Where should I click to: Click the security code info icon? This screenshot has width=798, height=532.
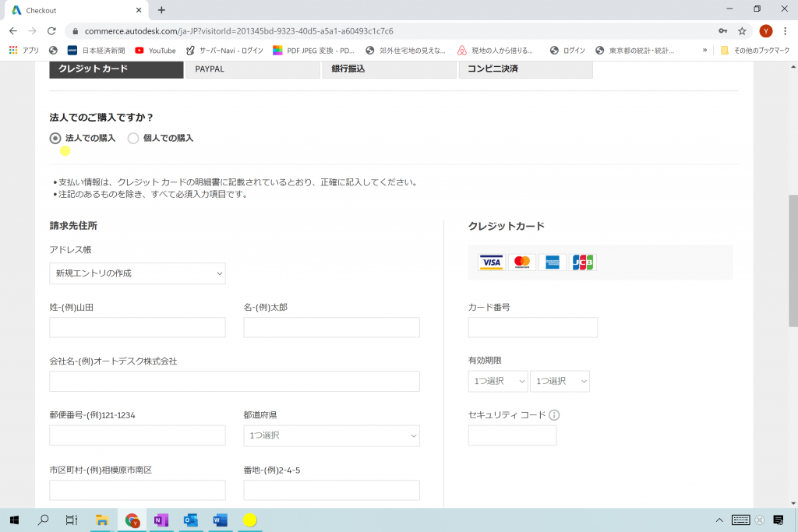(553, 416)
